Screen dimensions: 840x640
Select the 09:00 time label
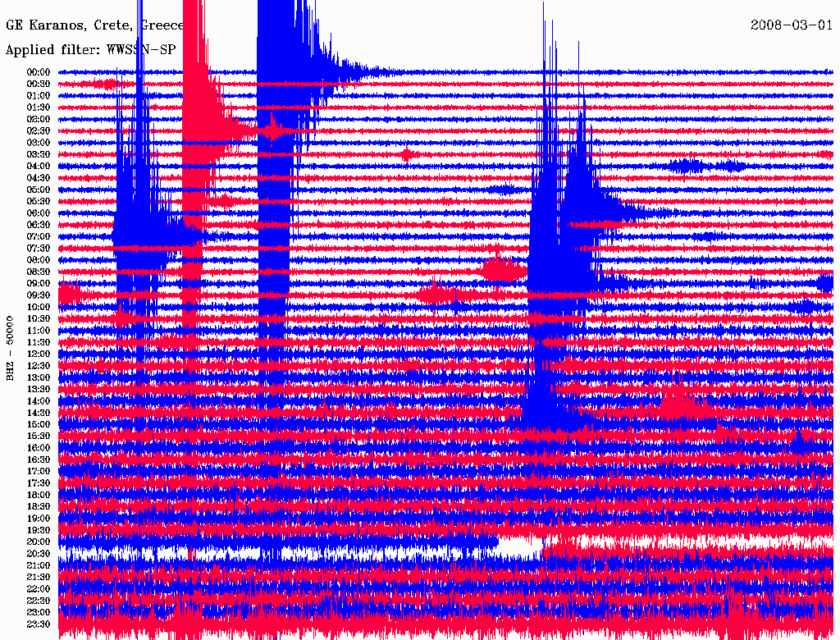pos(39,284)
